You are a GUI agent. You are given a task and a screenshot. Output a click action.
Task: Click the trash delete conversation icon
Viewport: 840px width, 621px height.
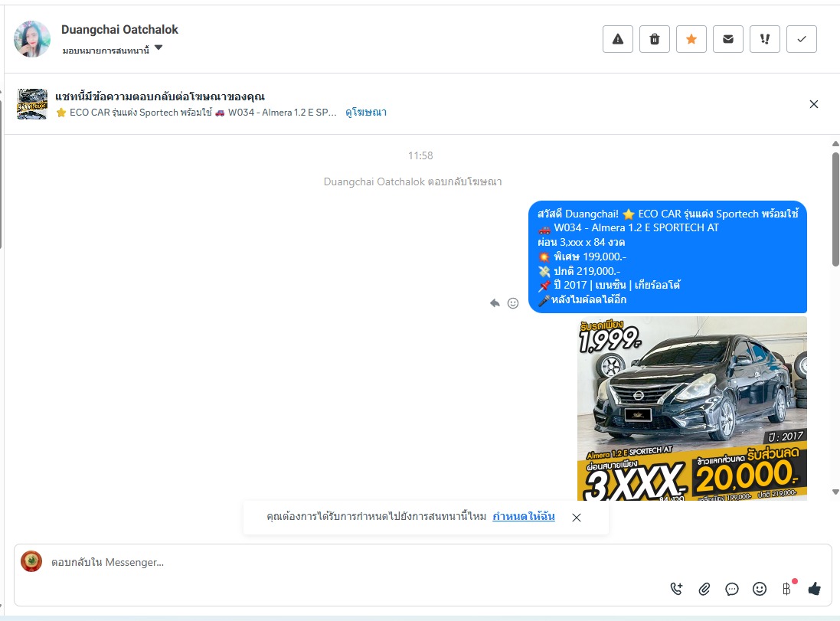point(655,39)
